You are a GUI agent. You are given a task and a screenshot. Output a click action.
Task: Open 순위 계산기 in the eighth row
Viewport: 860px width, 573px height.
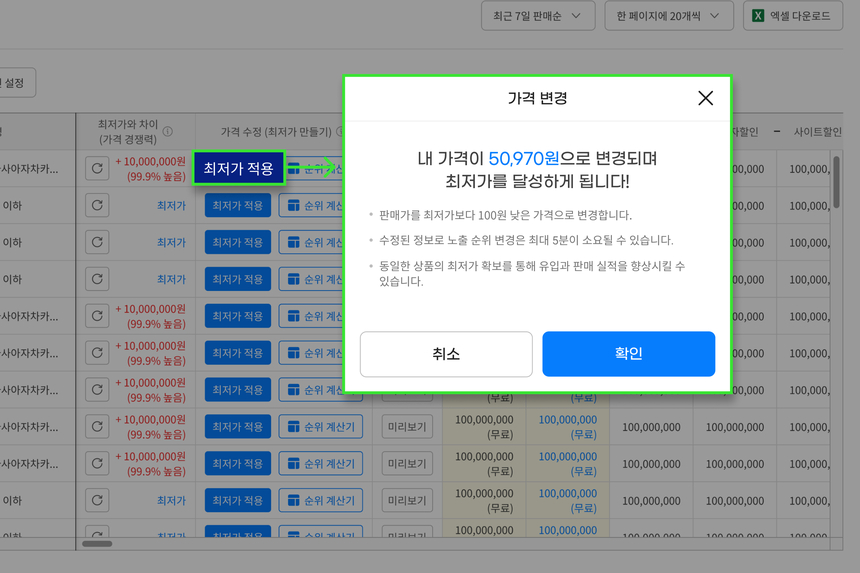pyautogui.click(x=321, y=427)
